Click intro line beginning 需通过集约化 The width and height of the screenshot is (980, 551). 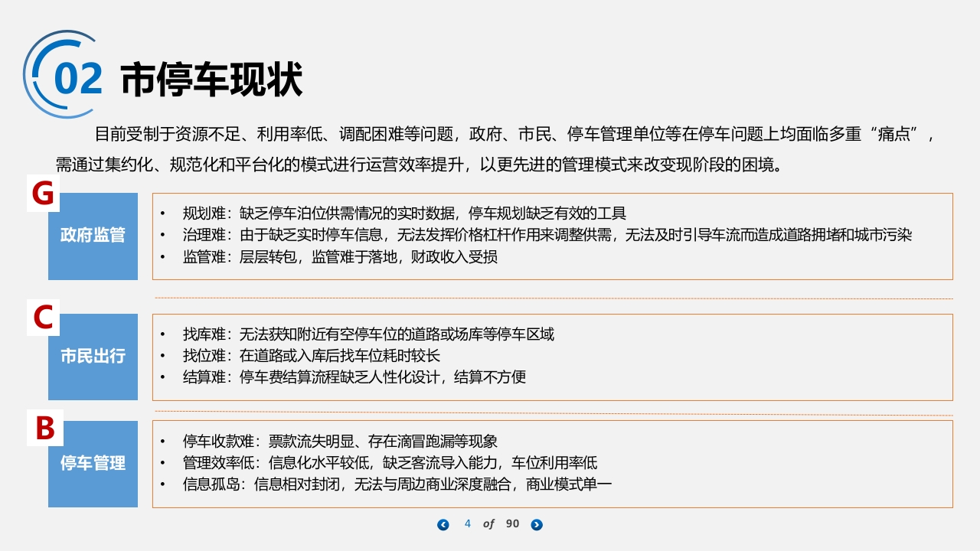(420, 165)
